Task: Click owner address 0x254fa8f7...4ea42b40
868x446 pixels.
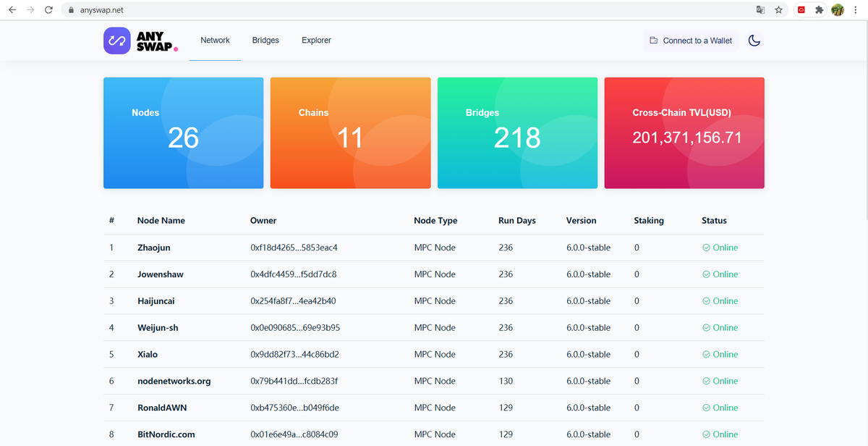Action: (293, 301)
